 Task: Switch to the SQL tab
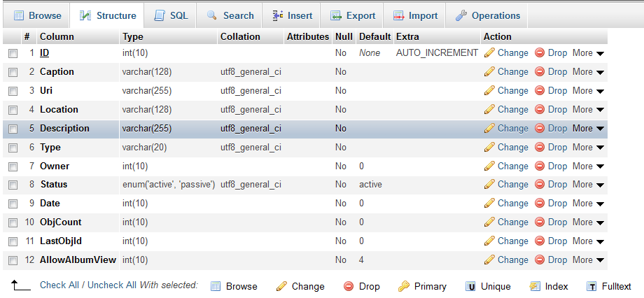point(171,15)
